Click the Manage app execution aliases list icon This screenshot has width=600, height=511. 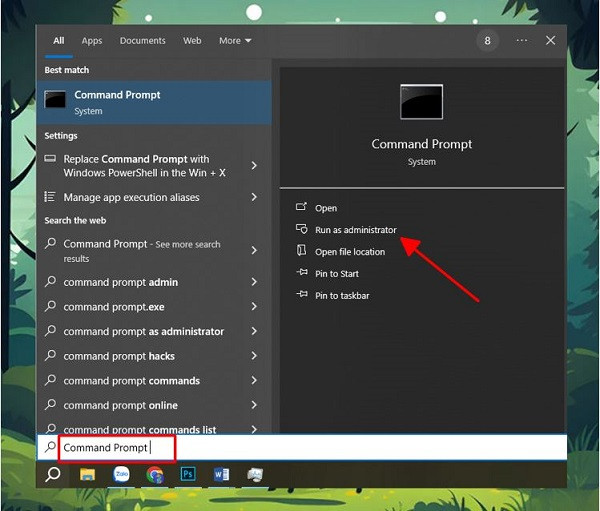pos(50,197)
